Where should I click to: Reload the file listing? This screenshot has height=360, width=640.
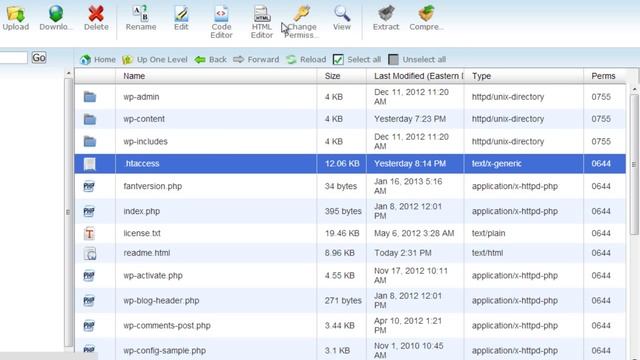[306, 60]
